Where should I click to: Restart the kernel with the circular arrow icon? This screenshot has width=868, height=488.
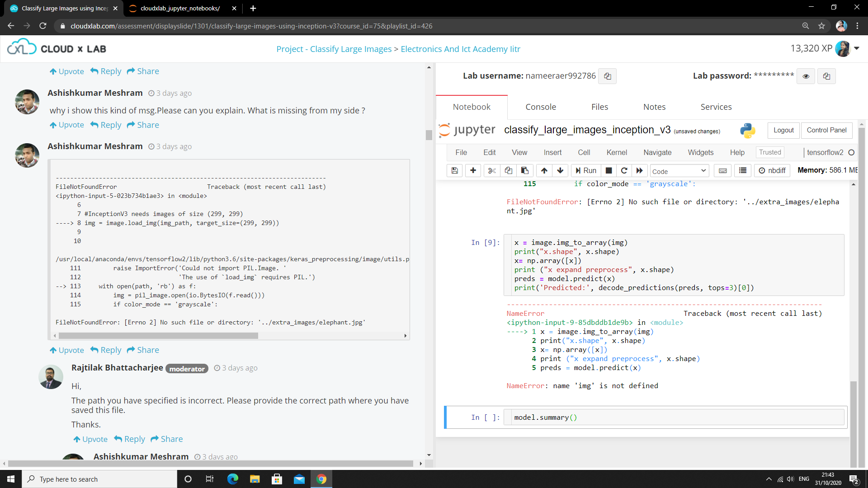click(624, 170)
